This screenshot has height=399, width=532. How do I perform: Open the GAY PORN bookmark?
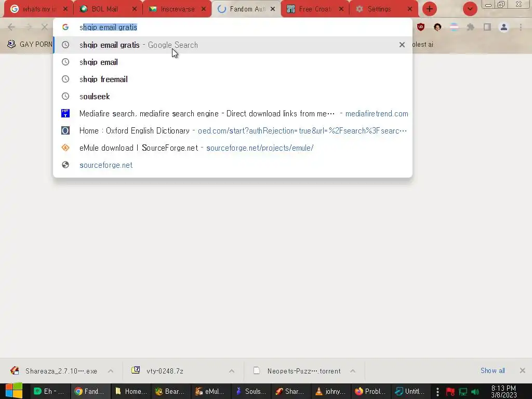click(x=30, y=45)
